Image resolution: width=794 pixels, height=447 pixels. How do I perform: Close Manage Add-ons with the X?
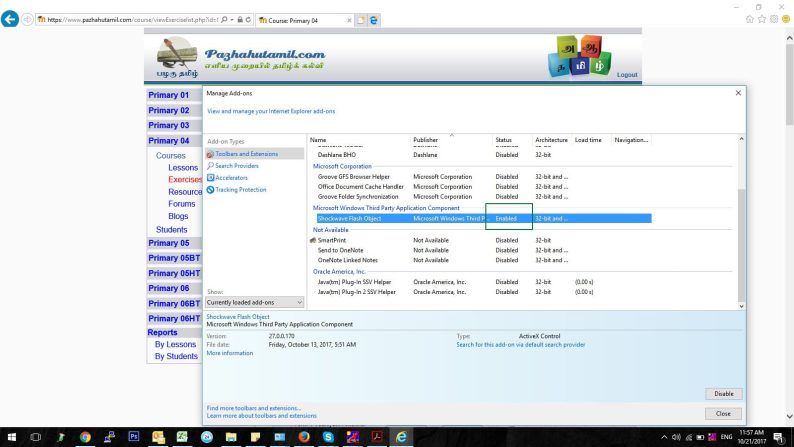[x=738, y=93]
